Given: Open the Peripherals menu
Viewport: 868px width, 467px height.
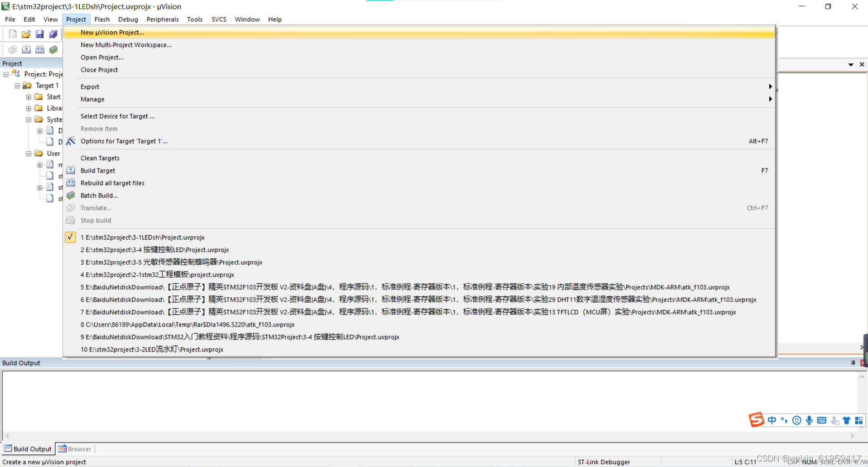Looking at the screenshot, I should [x=163, y=19].
